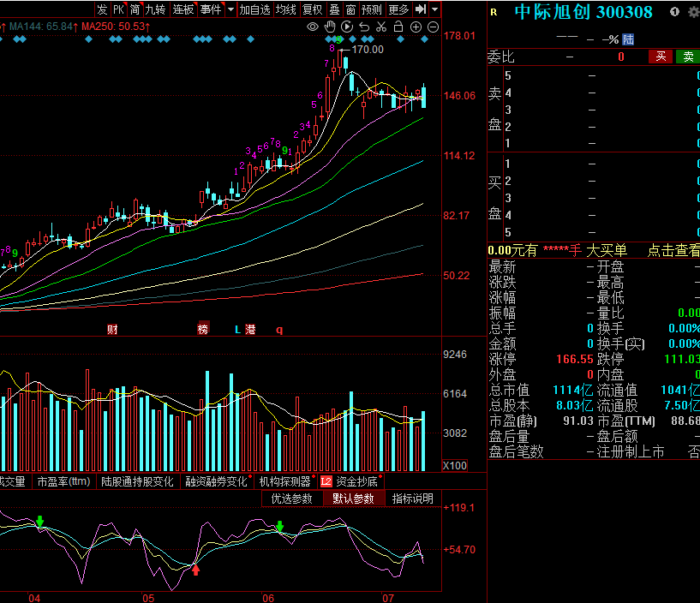Click the numbered info badge beside stock code

tap(674, 12)
